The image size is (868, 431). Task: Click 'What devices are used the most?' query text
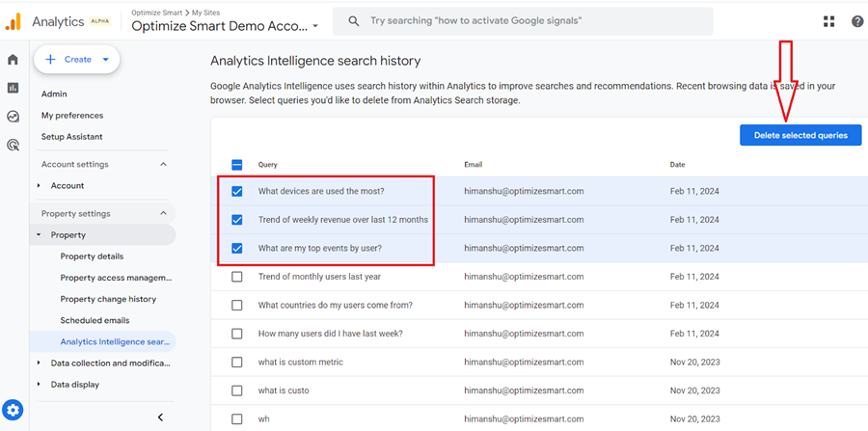pyautogui.click(x=321, y=192)
